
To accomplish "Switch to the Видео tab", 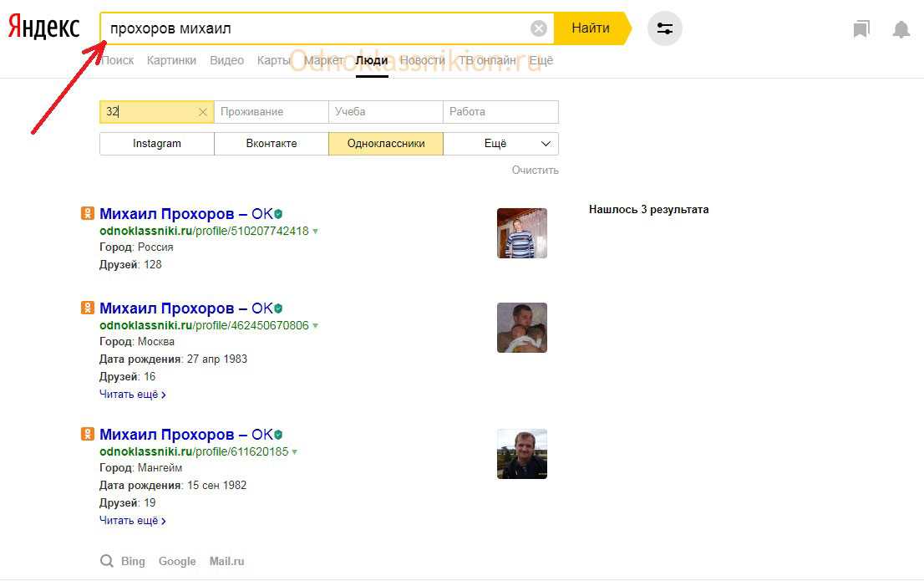I will tap(227, 60).
